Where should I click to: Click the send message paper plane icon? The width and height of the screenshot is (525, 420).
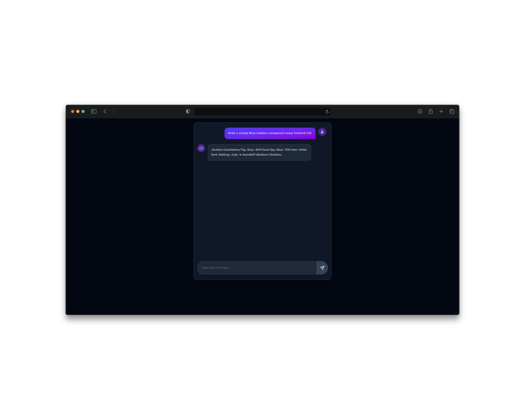[x=322, y=268]
